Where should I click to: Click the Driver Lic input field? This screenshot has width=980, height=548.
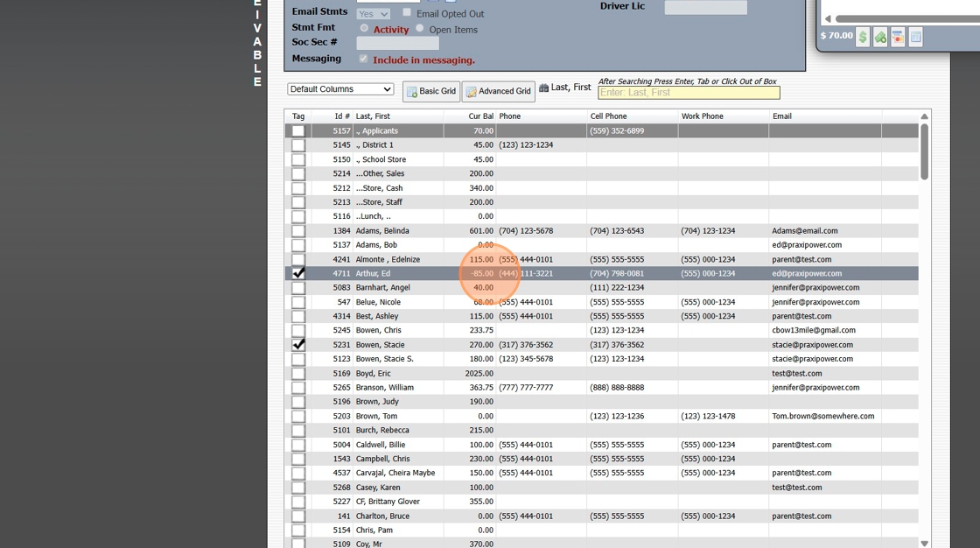click(x=705, y=7)
